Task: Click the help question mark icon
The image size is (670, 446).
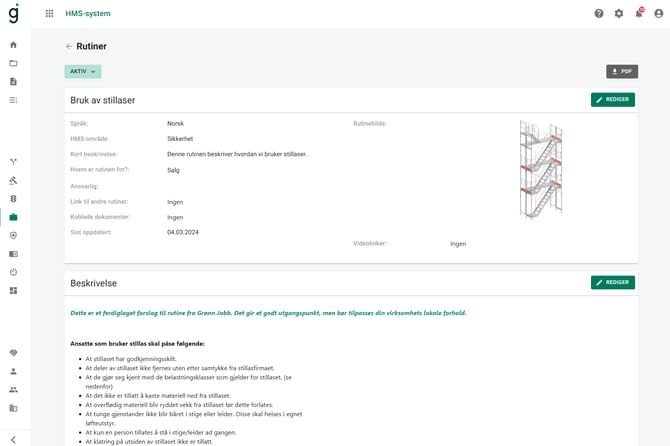Action: point(599,14)
